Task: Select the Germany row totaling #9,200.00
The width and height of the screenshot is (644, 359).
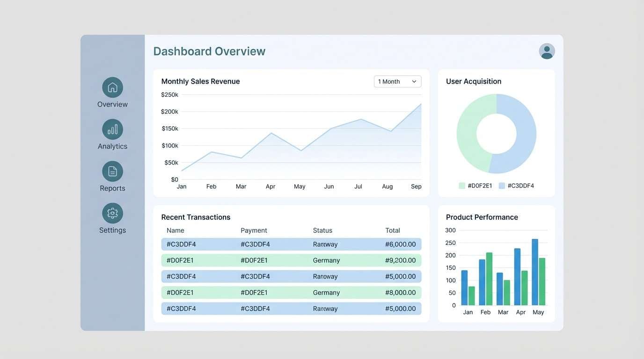Action: tap(291, 260)
